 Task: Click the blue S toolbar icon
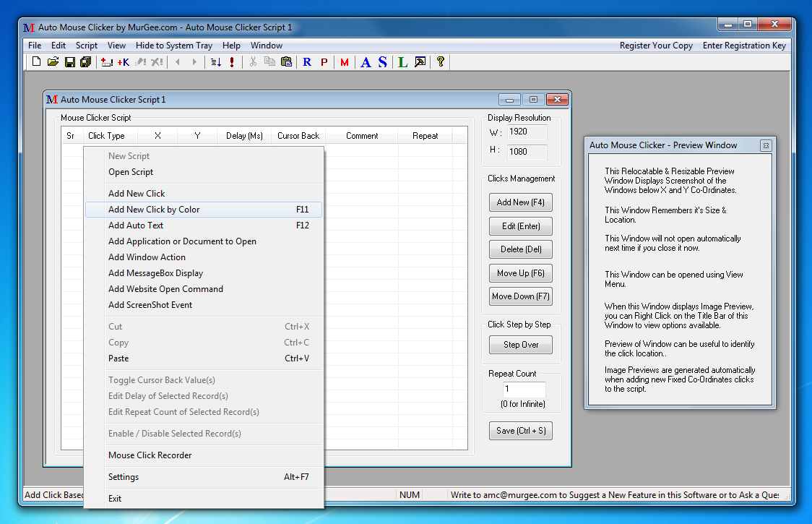[x=382, y=61]
